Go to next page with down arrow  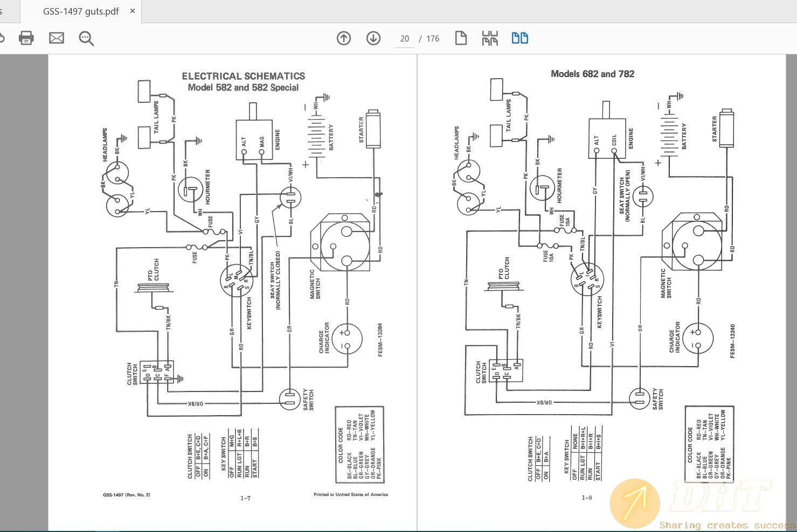point(373,38)
